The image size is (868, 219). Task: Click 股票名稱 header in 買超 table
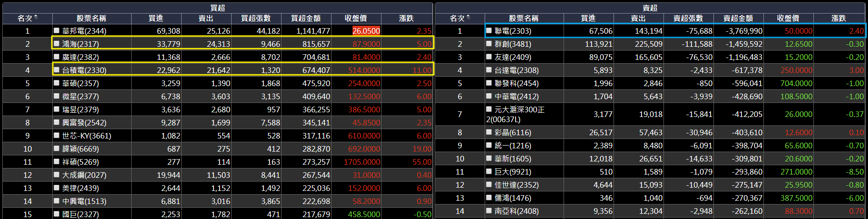click(92, 18)
